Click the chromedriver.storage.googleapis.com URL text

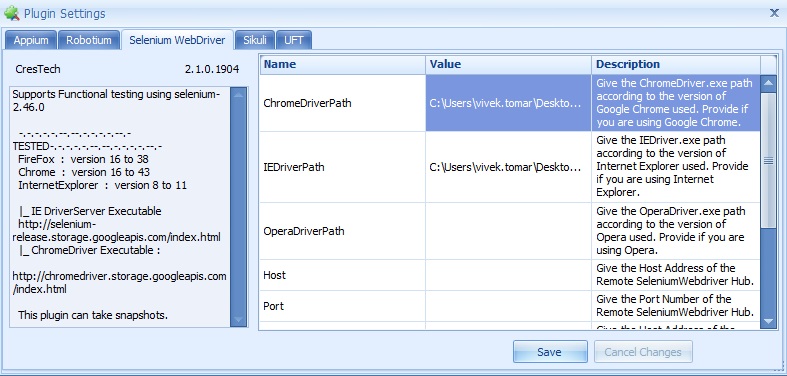(119, 283)
